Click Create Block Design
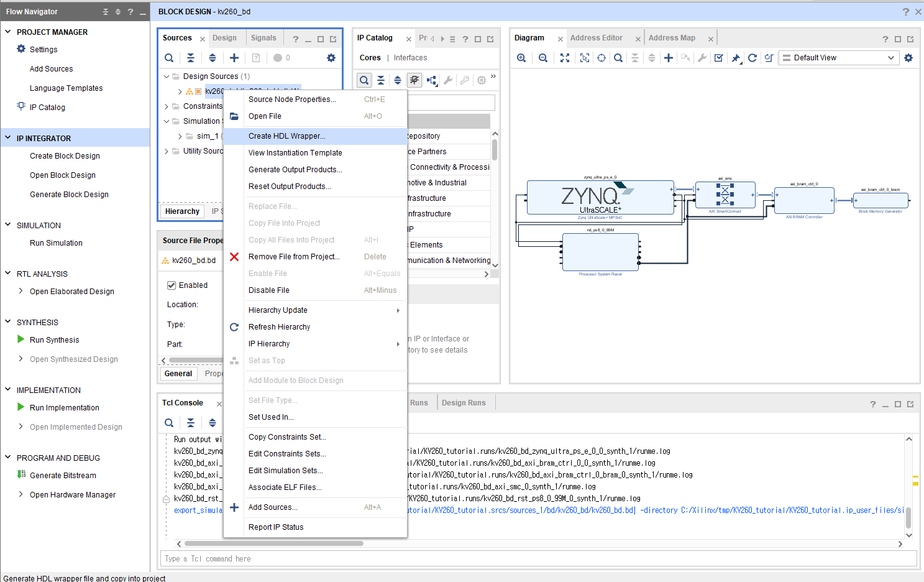Viewport: 924px width, 582px height. 65,156
